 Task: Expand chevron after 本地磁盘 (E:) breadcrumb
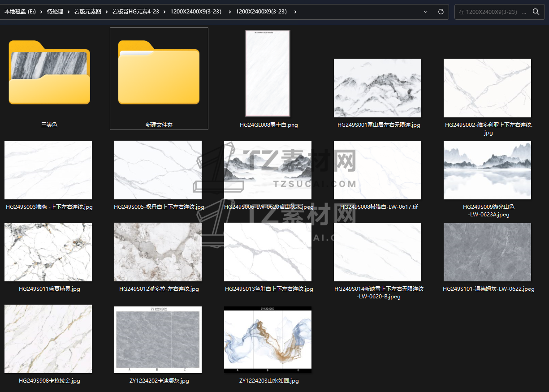point(41,12)
